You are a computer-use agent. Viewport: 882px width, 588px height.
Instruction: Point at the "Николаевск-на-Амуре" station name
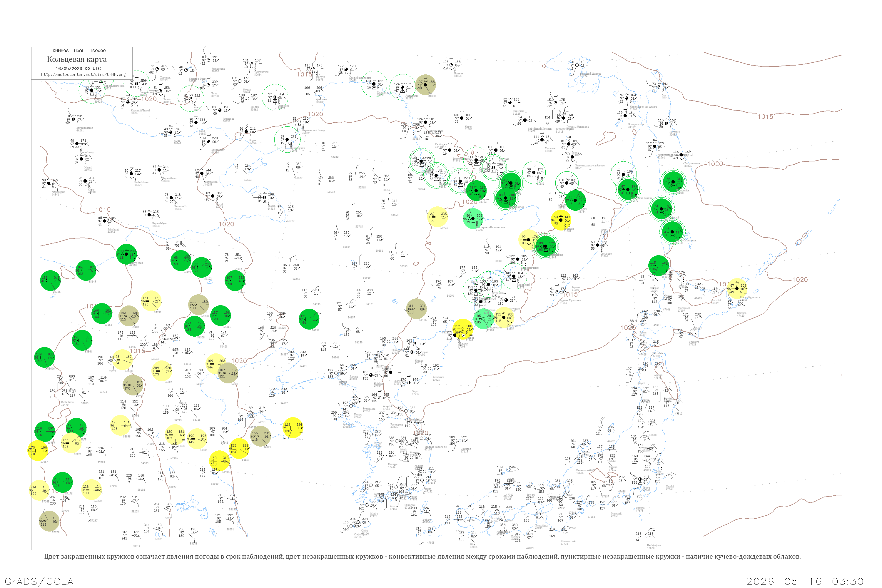click(x=643, y=106)
